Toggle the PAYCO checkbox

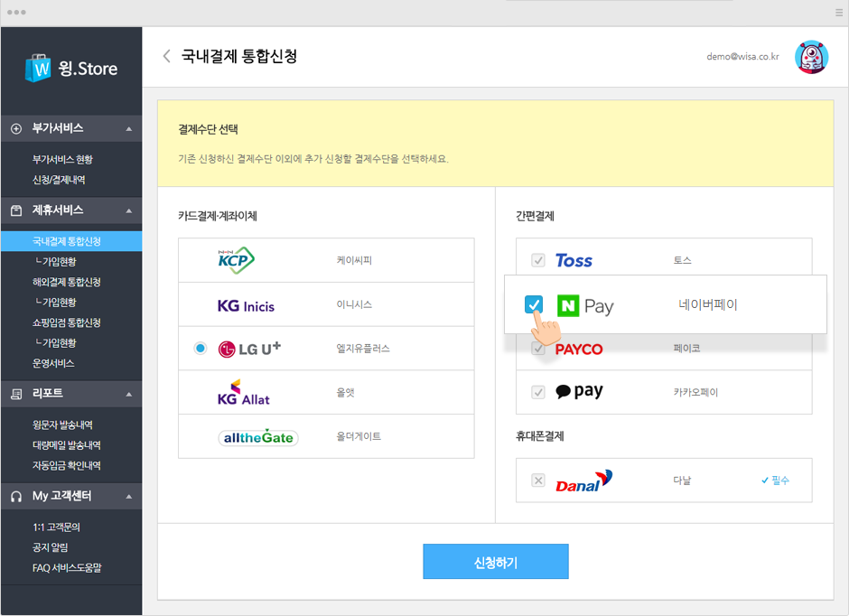537,348
